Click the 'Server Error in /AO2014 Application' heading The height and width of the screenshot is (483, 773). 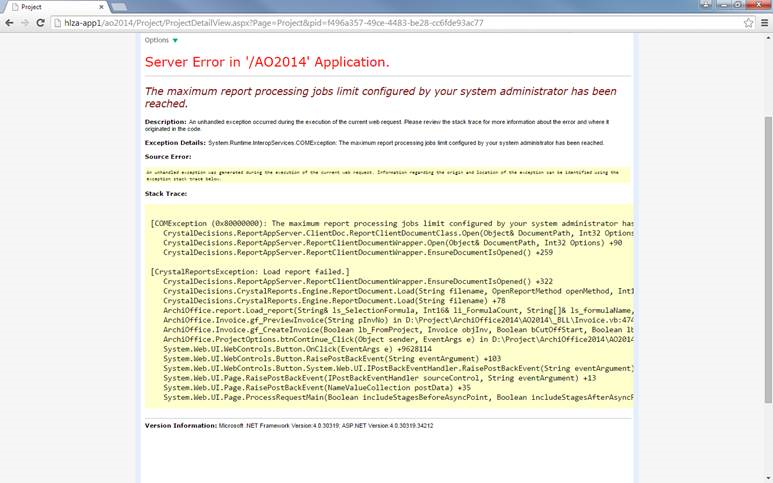click(x=267, y=62)
